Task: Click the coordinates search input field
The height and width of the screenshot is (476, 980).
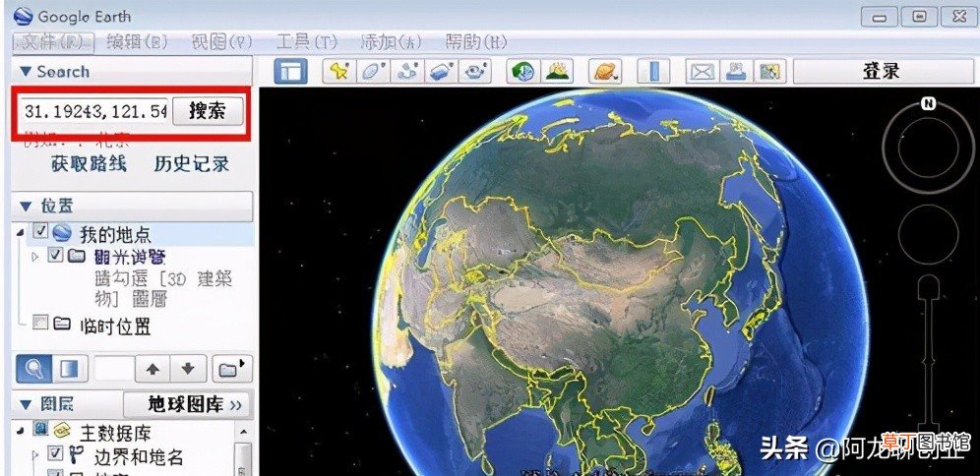Action: (x=95, y=111)
